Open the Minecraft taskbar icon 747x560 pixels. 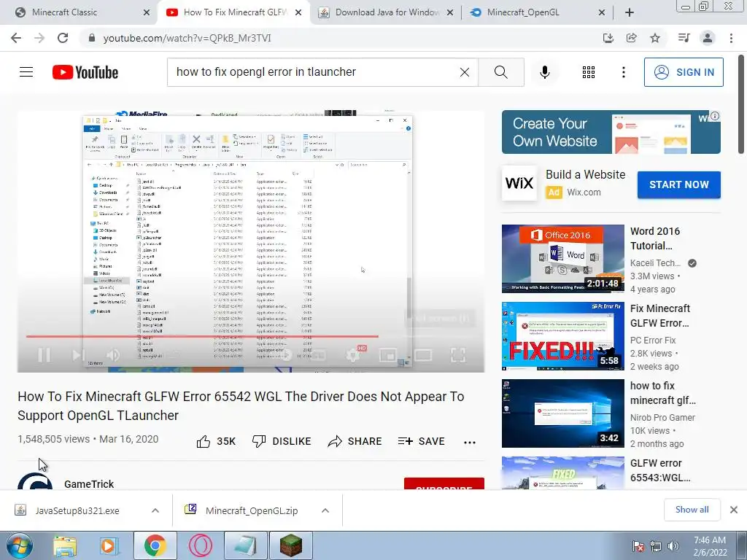291,545
